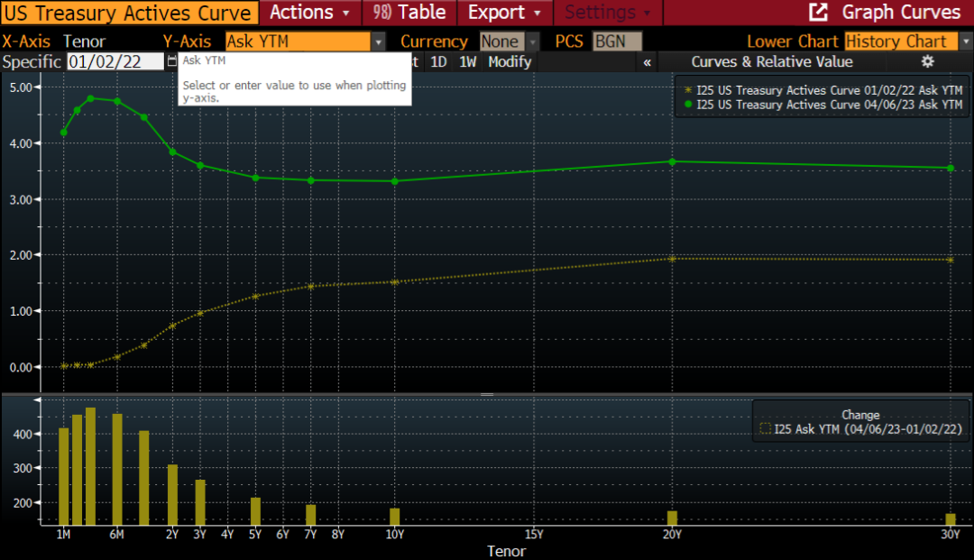The width and height of the screenshot is (974, 560).
Task: Click yellow legend marker for 01/02/22 curve
Action: pyautogui.click(x=688, y=90)
